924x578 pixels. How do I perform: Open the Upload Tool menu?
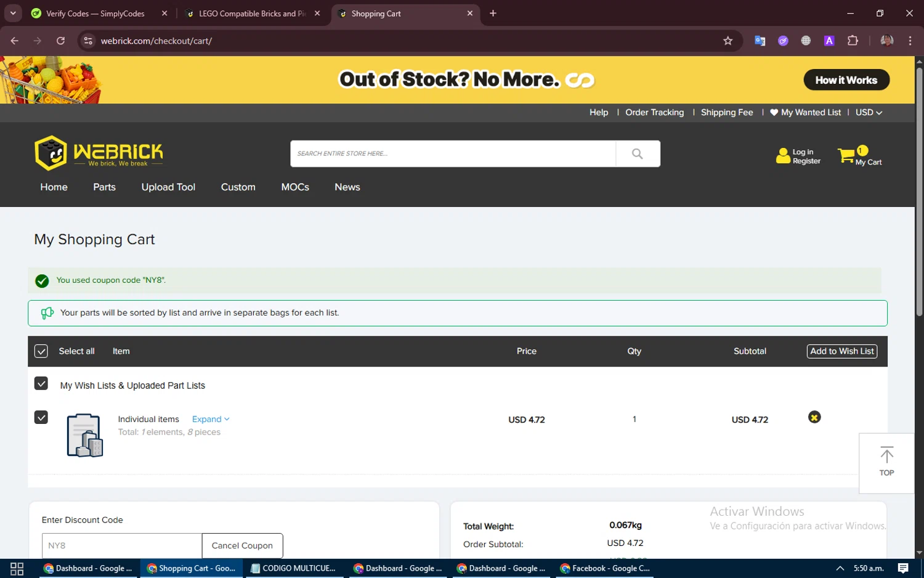coord(168,187)
